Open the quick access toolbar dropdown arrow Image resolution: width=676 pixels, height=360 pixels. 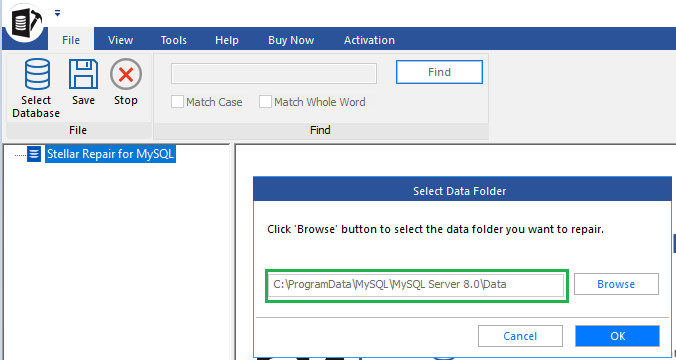point(57,13)
